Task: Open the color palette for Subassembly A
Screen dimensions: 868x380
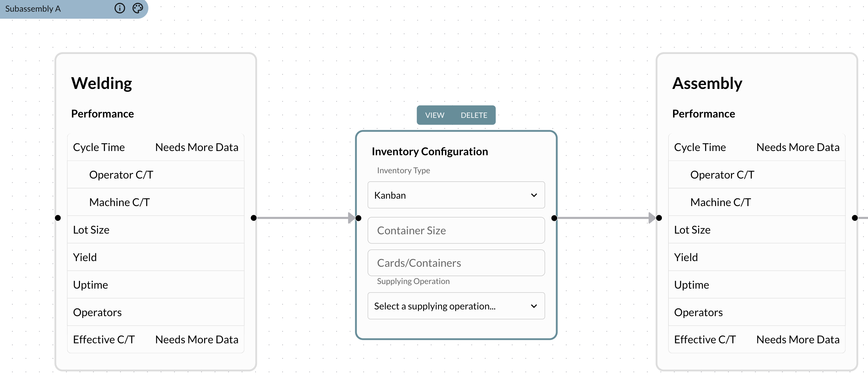Action: (138, 8)
